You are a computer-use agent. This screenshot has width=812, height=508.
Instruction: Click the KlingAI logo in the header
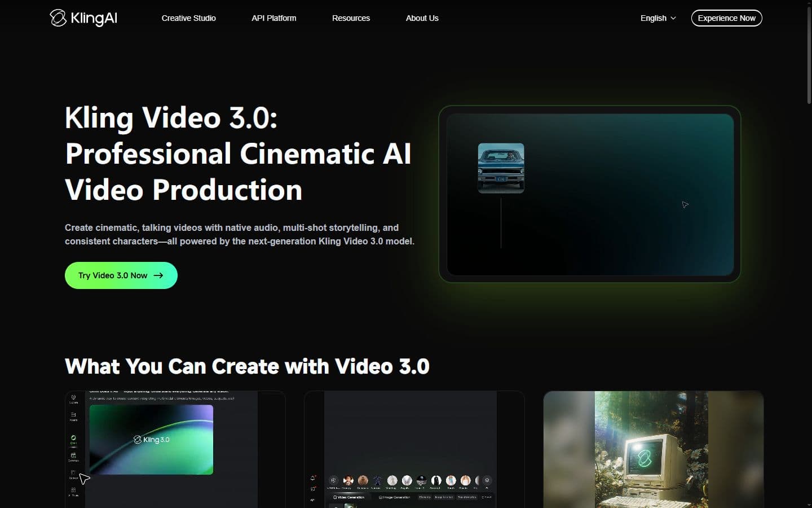[x=83, y=18]
